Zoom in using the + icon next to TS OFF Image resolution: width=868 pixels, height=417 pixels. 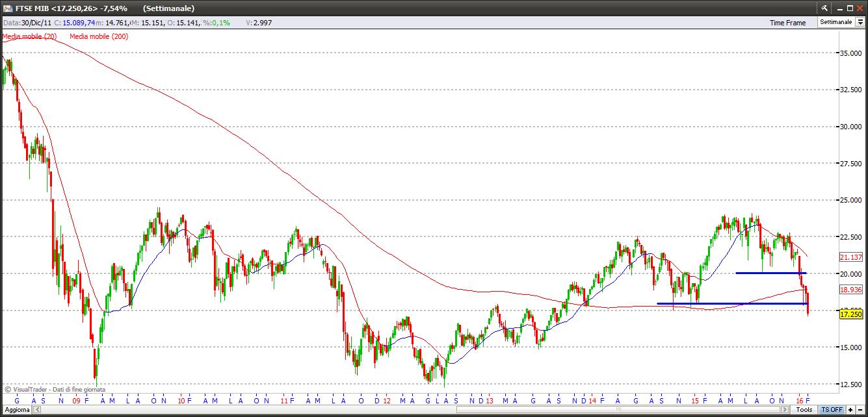tap(850, 409)
